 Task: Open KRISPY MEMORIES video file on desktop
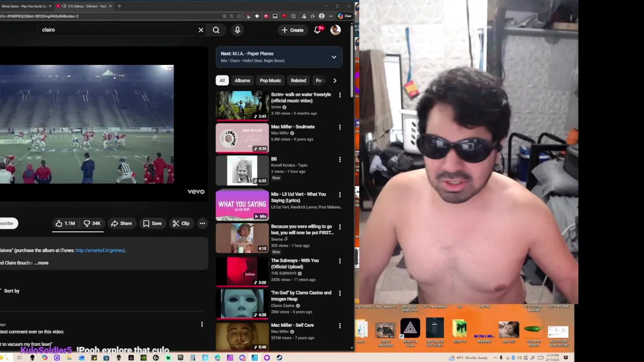click(385, 333)
